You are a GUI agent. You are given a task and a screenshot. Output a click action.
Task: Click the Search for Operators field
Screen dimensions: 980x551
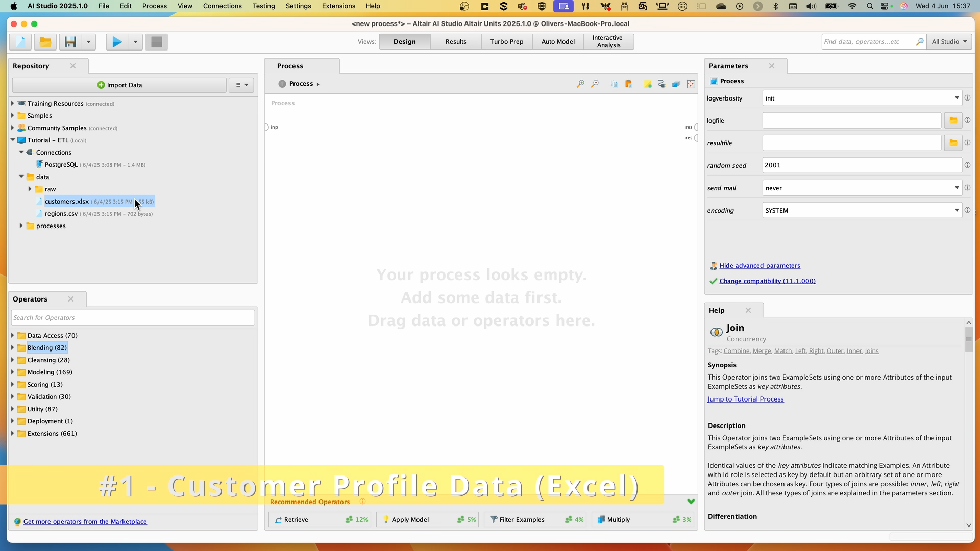tap(133, 317)
